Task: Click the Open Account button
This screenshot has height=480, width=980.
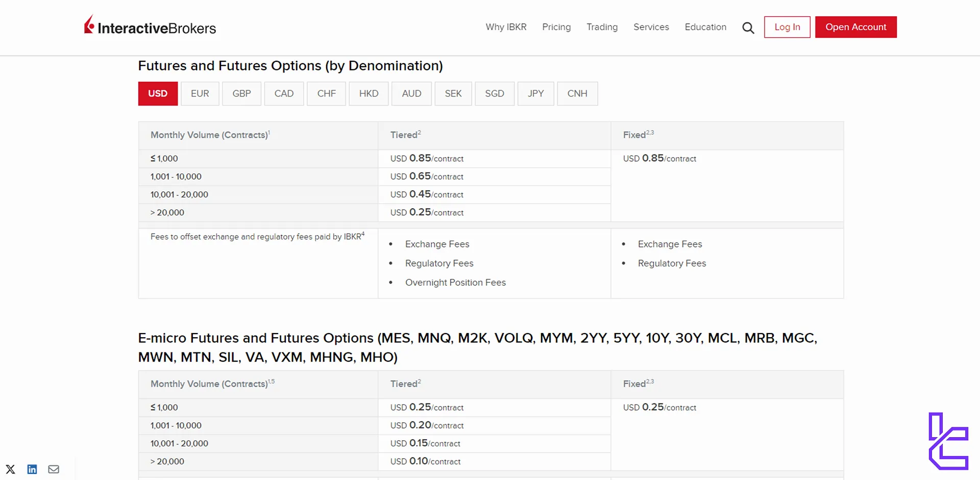Action: coord(855,27)
